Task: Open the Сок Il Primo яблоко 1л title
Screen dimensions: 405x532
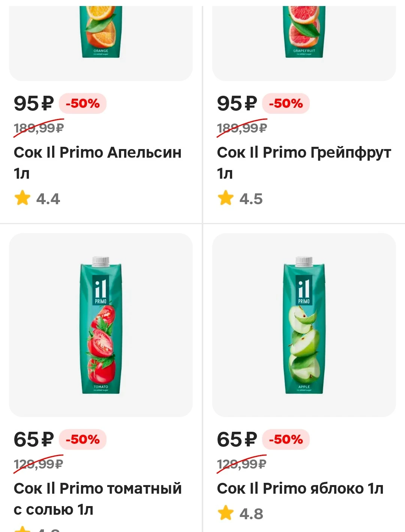Action: coord(300,488)
